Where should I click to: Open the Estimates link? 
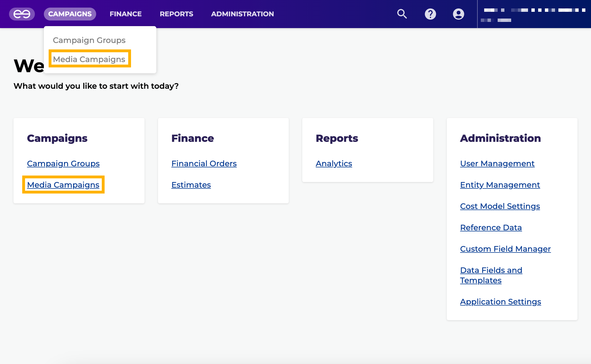tap(191, 185)
